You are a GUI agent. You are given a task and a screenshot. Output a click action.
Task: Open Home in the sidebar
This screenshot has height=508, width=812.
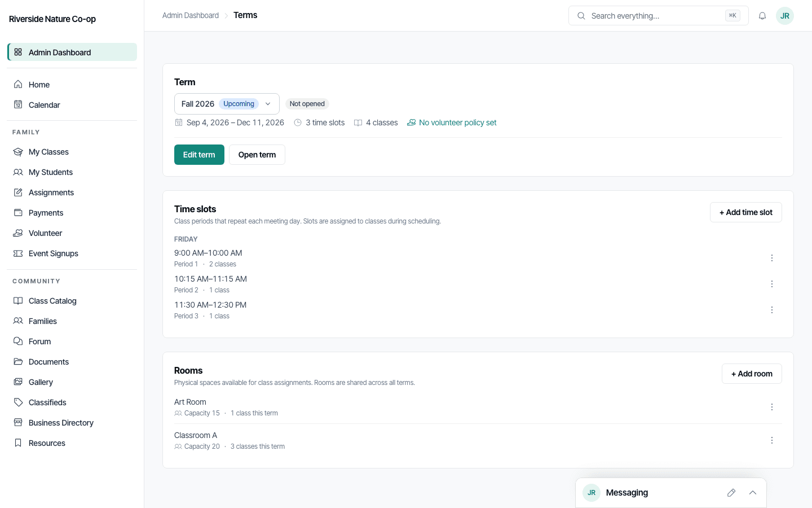pyautogui.click(x=72, y=85)
